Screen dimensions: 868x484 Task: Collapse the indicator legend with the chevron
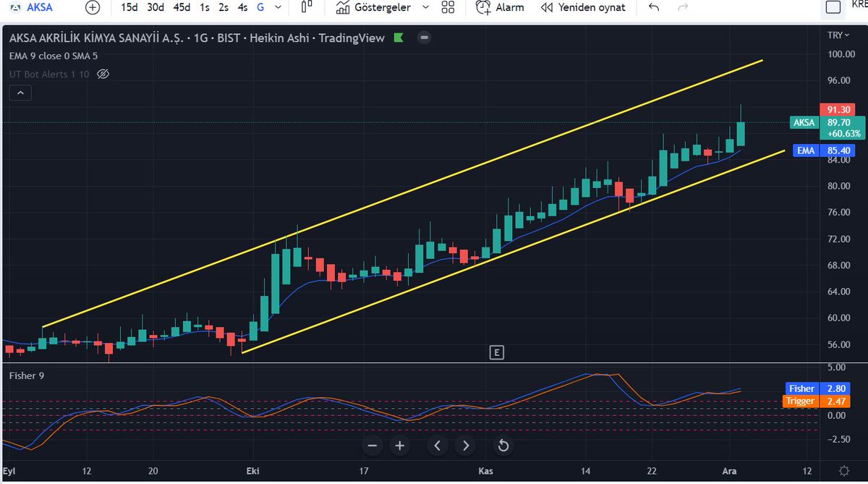click(20, 93)
